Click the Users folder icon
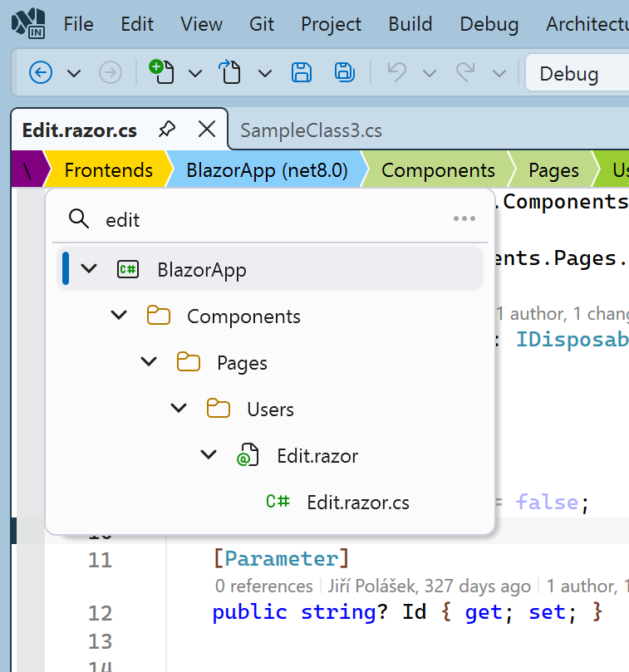629x672 pixels. [x=219, y=408]
